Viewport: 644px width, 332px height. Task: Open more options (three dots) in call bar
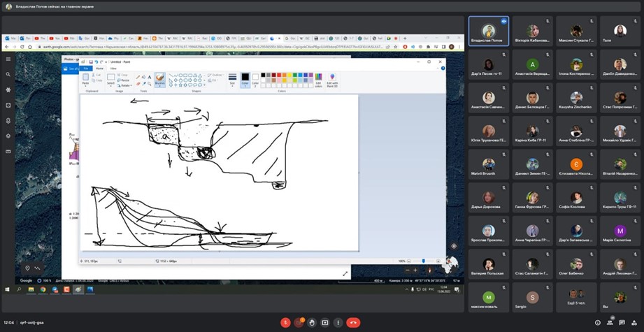pyautogui.click(x=338, y=322)
